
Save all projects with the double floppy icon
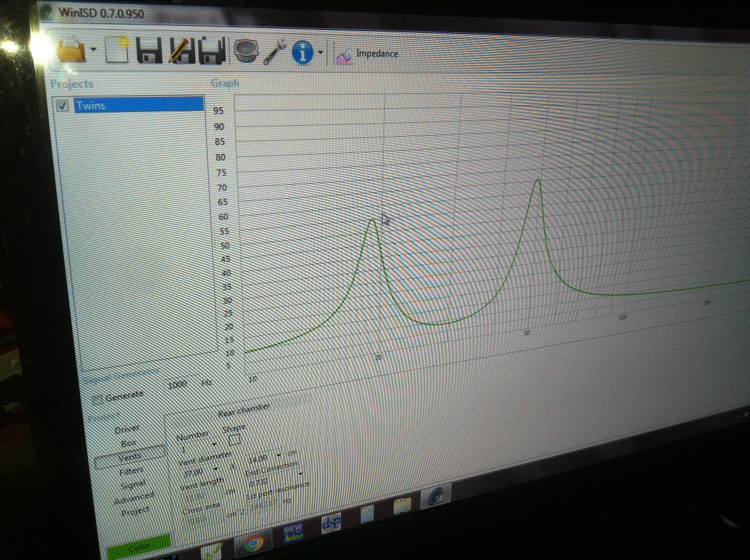click(x=212, y=51)
